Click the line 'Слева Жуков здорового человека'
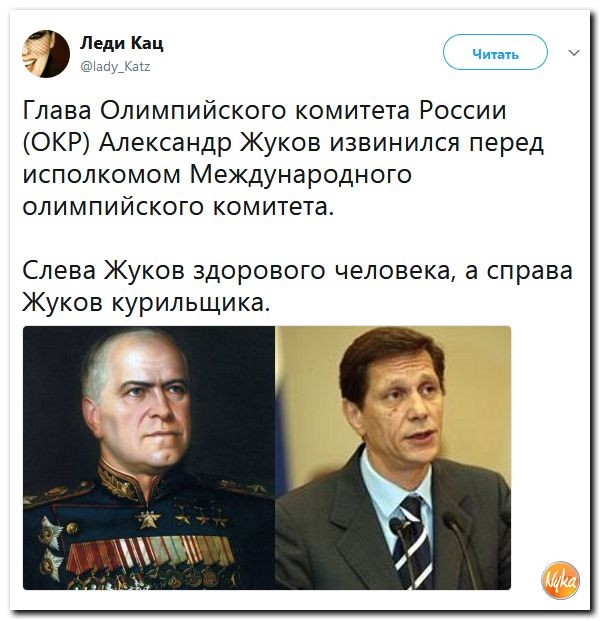The width and height of the screenshot is (601, 621). pyautogui.click(x=238, y=270)
